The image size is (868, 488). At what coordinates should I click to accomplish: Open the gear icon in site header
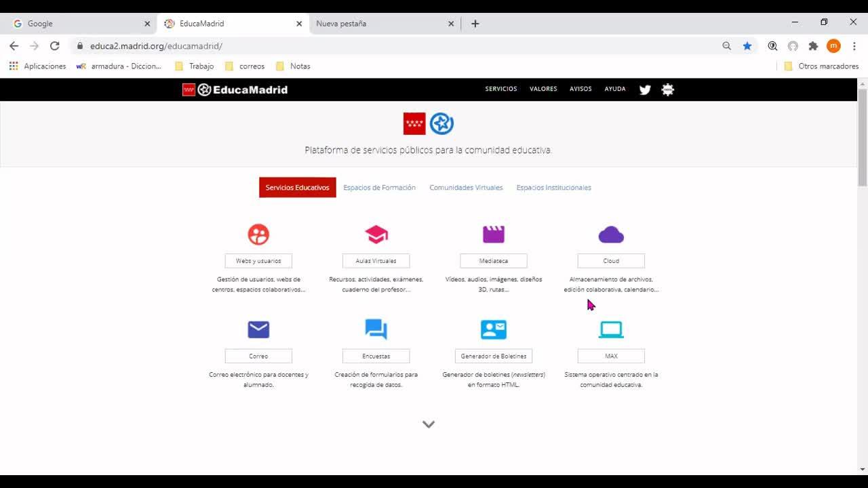coord(668,89)
